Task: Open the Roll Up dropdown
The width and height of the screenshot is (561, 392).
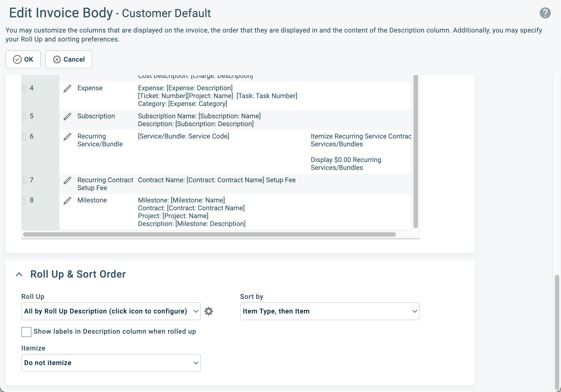Action: [x=111, y=311]
